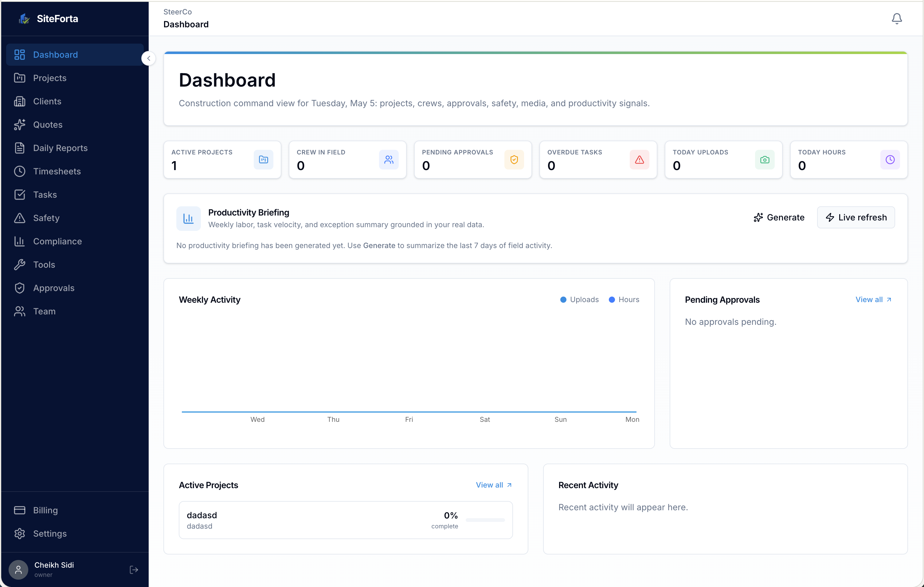Viewport: 924px width, 587px height.
Task: Click the Projects folder icon in sidebar
Action: pos(20,78)
